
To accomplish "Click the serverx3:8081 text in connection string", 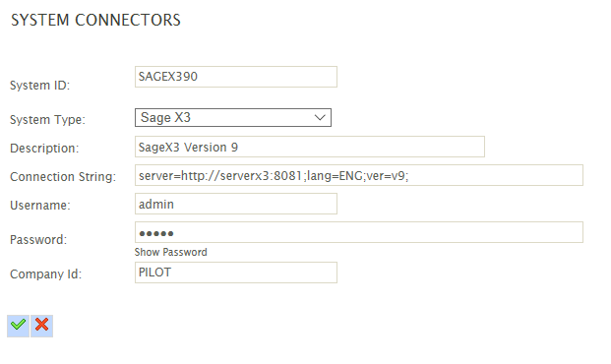I will tap(261, 176).
